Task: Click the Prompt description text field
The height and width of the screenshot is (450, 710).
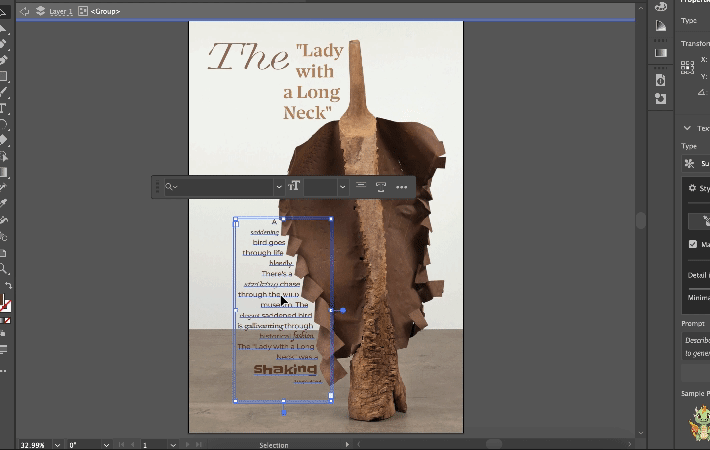Action: (696, 346)
